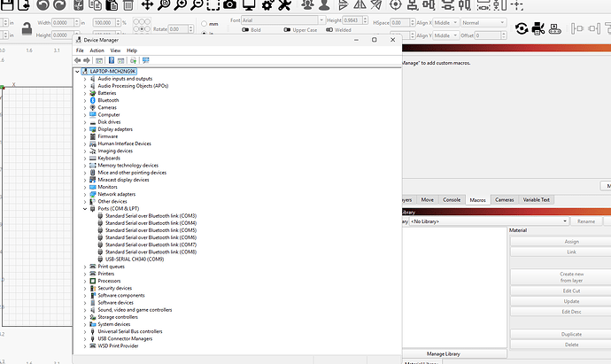Click the Zoom Out magnifier icon
The width and height of the screenshot is (611, 364).
tap(197, 4)
